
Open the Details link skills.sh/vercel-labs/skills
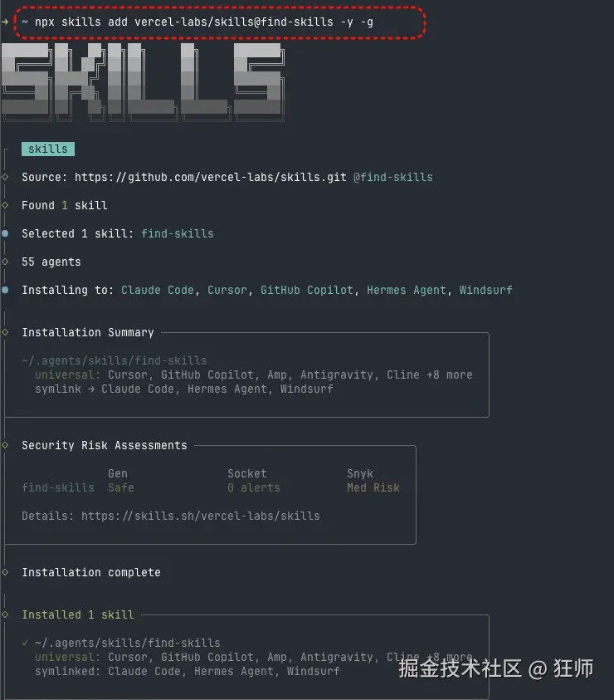coord(200,516)
